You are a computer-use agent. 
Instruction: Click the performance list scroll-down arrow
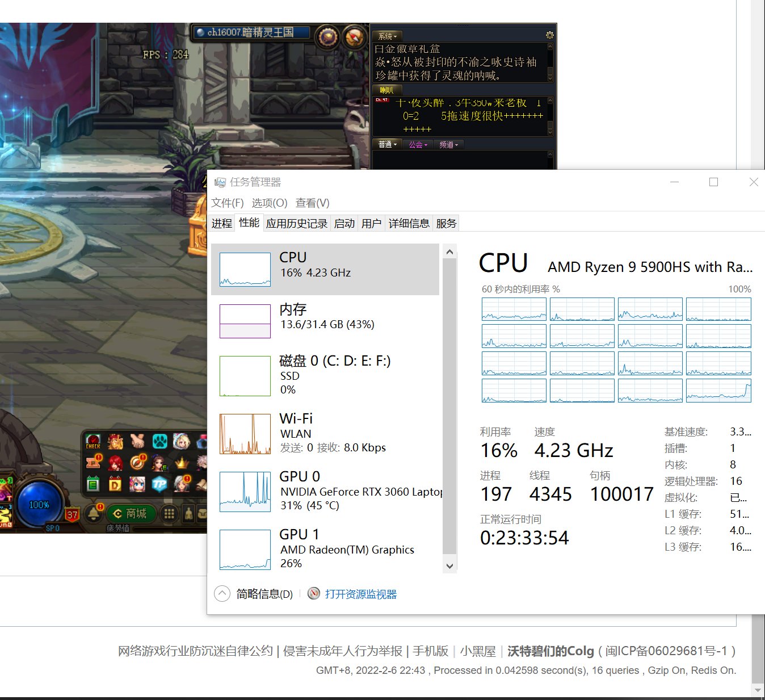click(x=449, y=565)
